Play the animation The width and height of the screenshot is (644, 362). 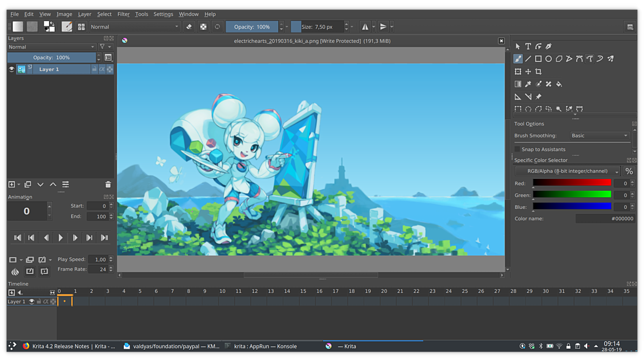[60, 238]
